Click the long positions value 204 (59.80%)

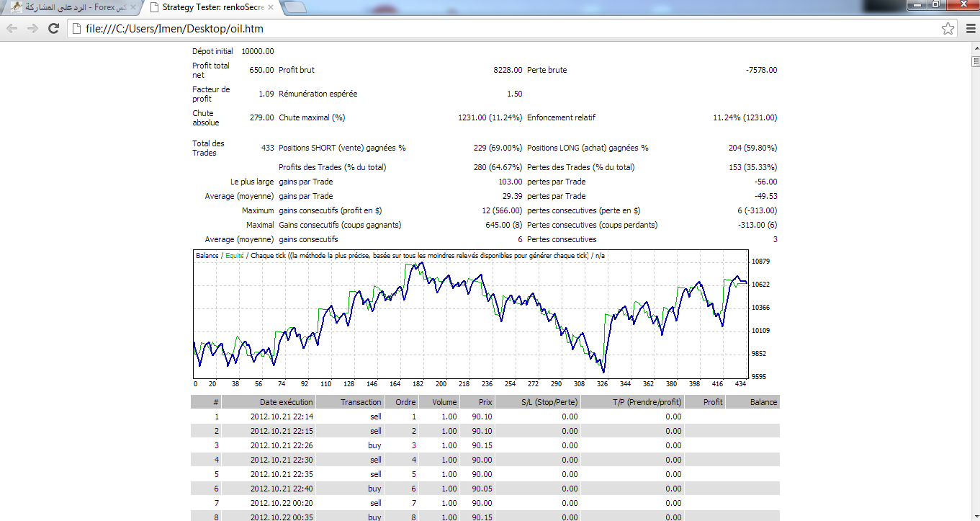click(x=753, y=148)
